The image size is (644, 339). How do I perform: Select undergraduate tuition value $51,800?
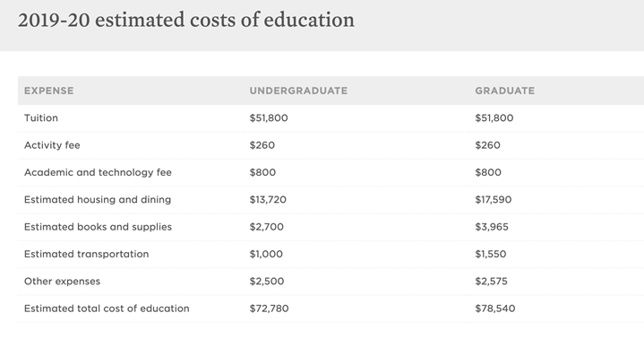(269, 118)
